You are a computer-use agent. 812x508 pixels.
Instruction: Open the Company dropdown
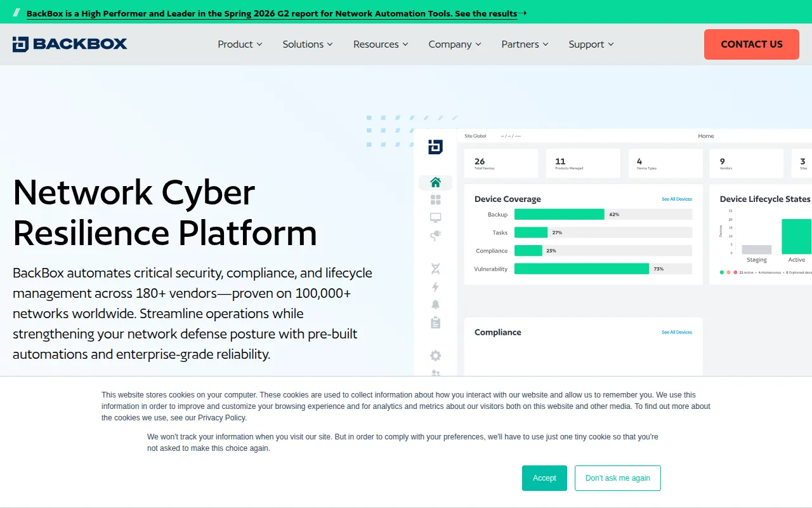455,44
